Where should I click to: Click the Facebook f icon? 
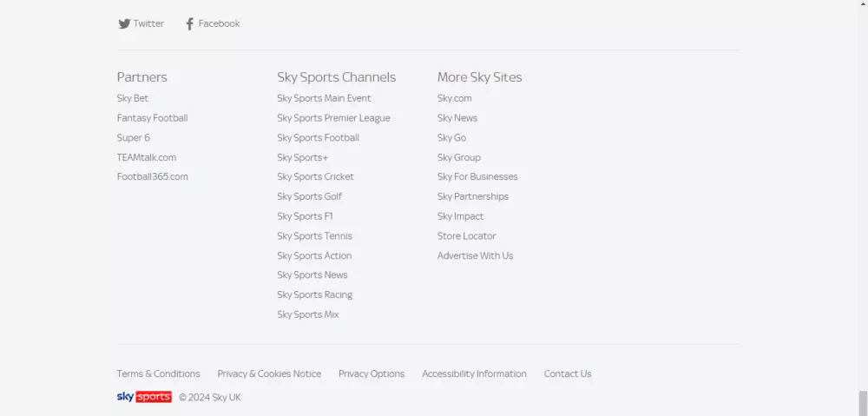[x=189, y=23]
